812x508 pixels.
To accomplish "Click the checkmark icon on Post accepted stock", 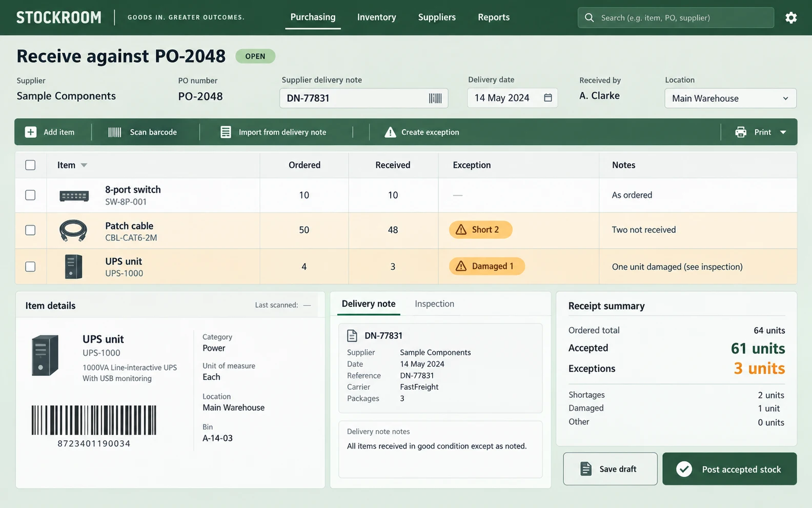I will pyautogui.click(x=684, y=469).
